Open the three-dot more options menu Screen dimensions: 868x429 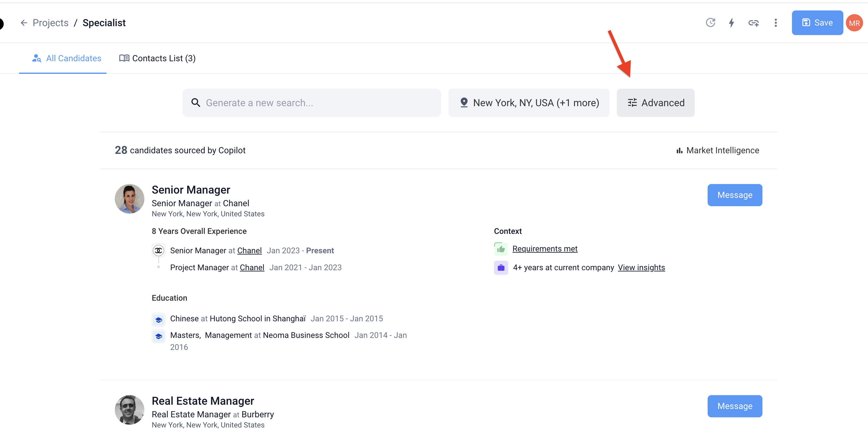[776, 22]
